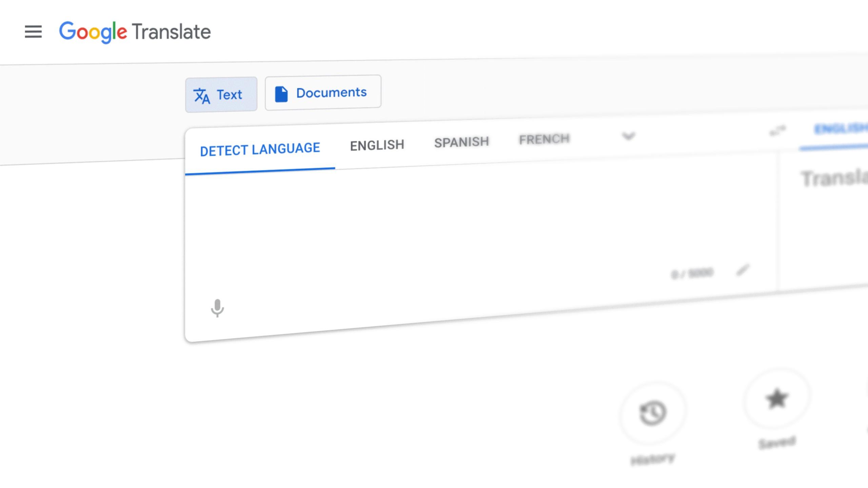Click the hamburger menu icon
868x488 pixels.
(33, 32)
